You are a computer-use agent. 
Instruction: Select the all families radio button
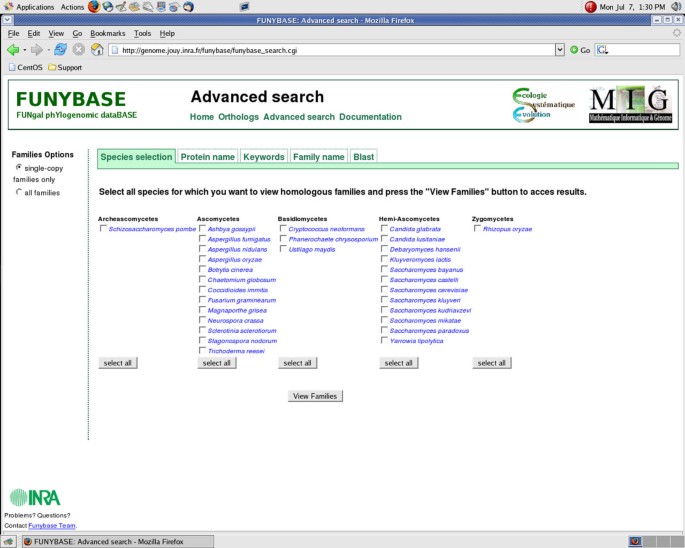click(19, 192)
